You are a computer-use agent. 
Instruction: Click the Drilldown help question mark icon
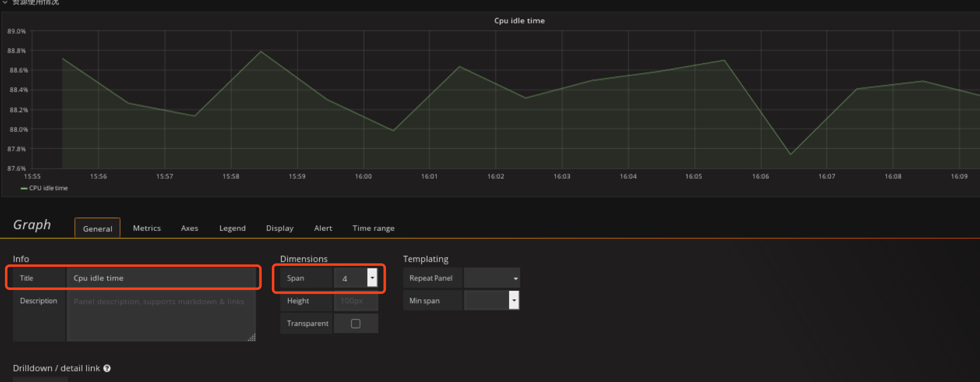click(x=107, y=368)
